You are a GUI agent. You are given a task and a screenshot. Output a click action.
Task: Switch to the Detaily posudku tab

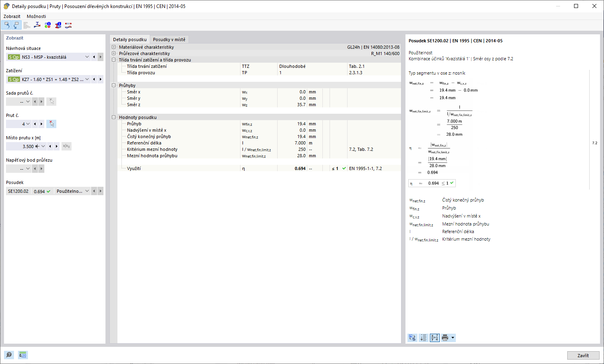click(130, 40)
